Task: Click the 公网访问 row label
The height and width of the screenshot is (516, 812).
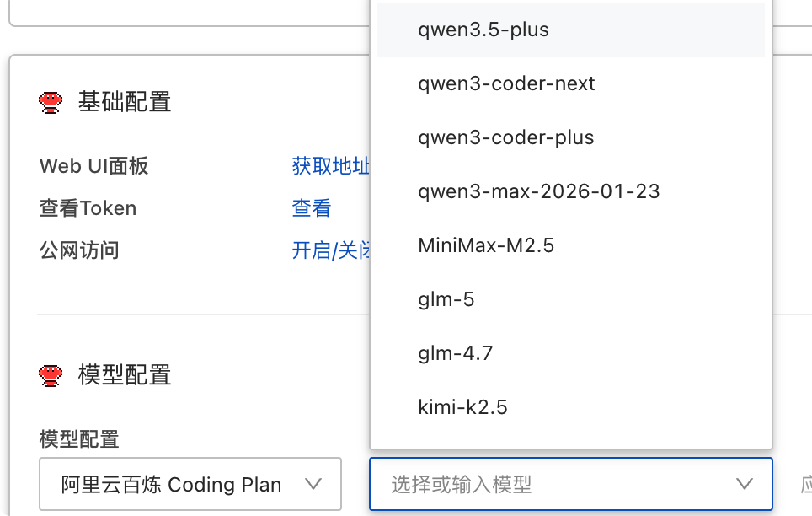Action: point(79,250)
